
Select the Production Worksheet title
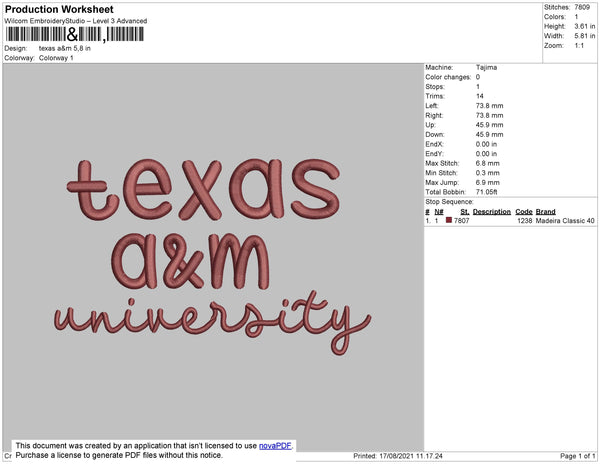(59, 9)
